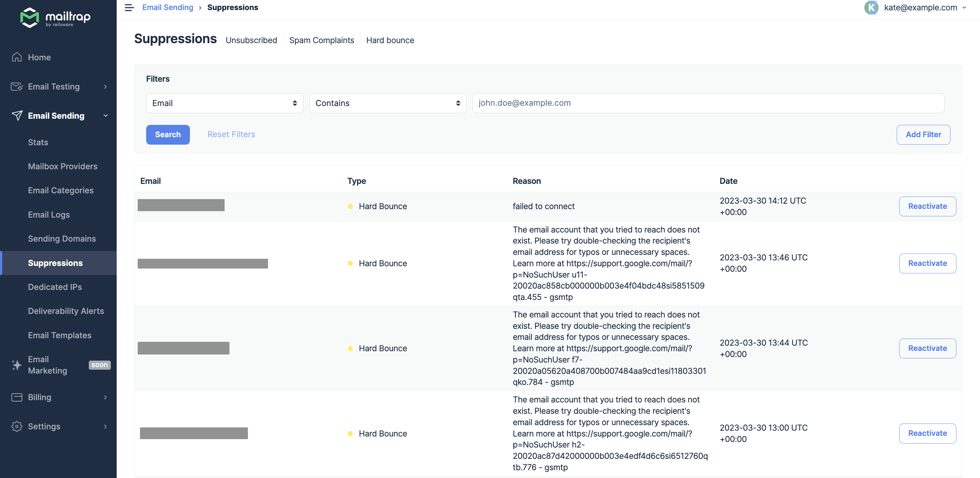Collapse the Email Sending sidebar section
Viewport: 980px width, 478px height.
click(x=105, y=115)
